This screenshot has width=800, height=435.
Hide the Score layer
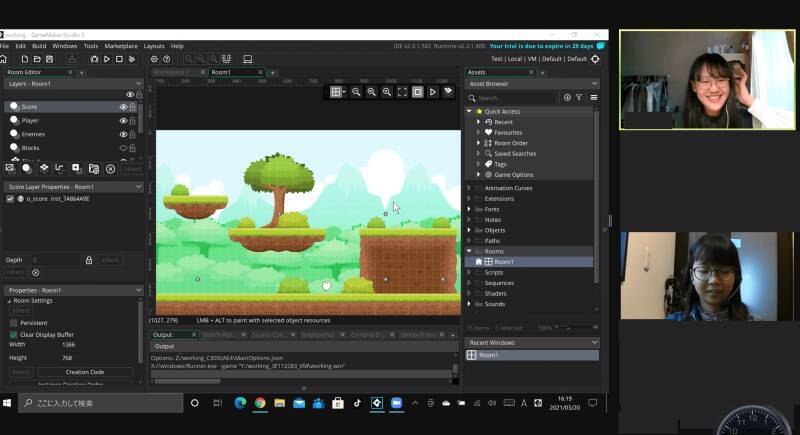pos(123,107)
